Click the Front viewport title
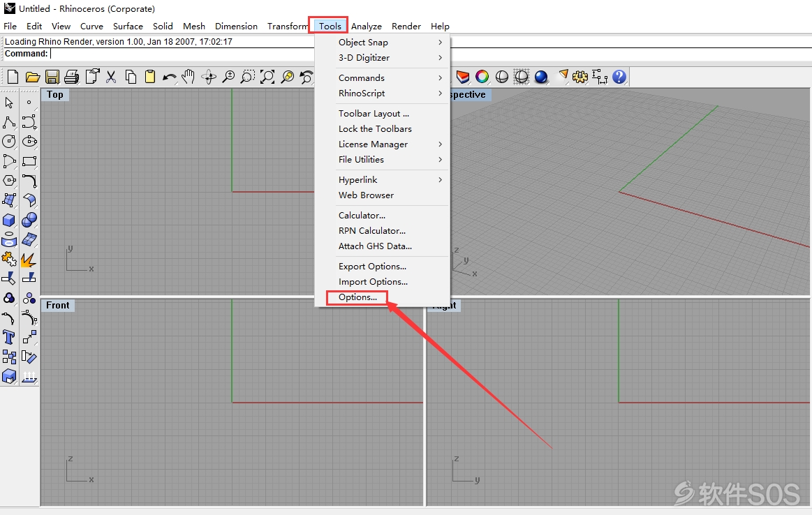 [57, 306]
